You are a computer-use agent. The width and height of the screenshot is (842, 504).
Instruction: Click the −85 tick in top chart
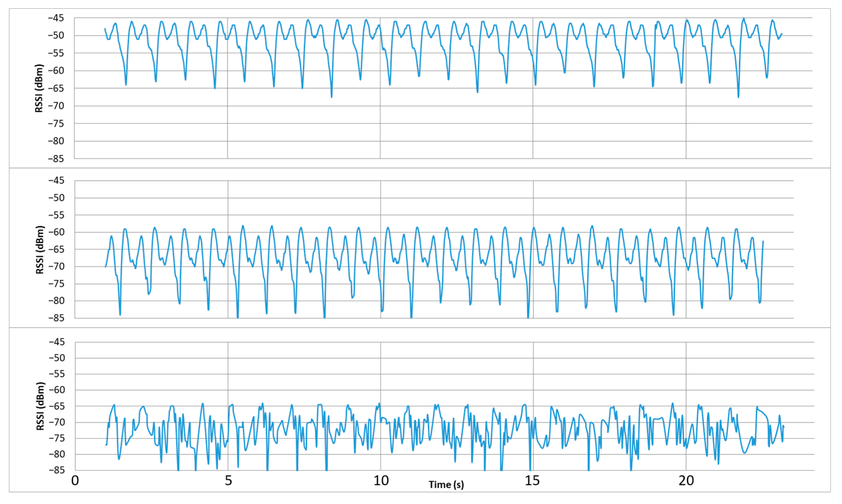56,159
